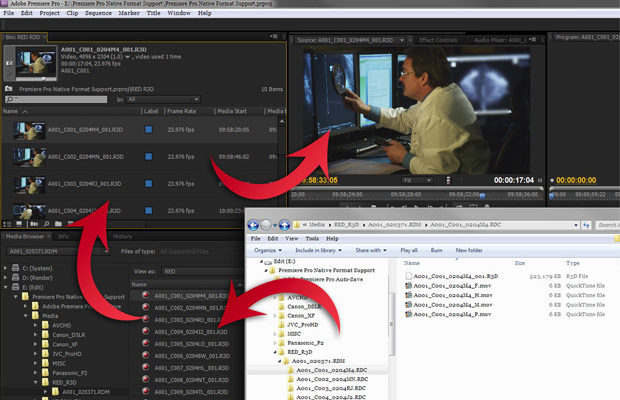Open the View as RED dropdown
The image size is (620, 400).
202,271
